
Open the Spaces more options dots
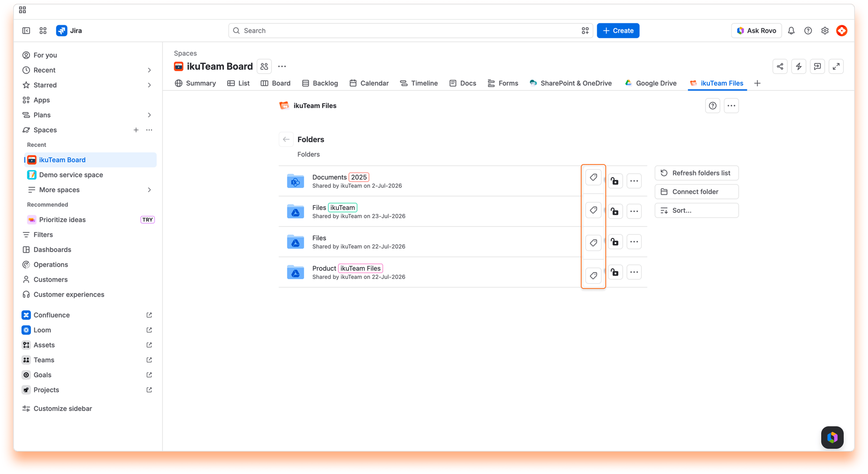(x=149, y=130)
